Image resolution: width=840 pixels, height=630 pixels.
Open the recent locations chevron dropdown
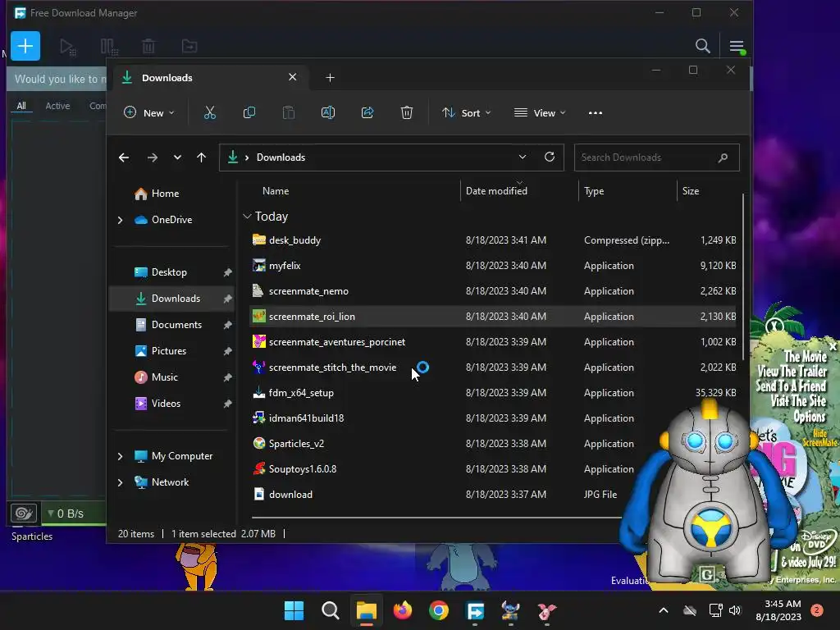177,157
